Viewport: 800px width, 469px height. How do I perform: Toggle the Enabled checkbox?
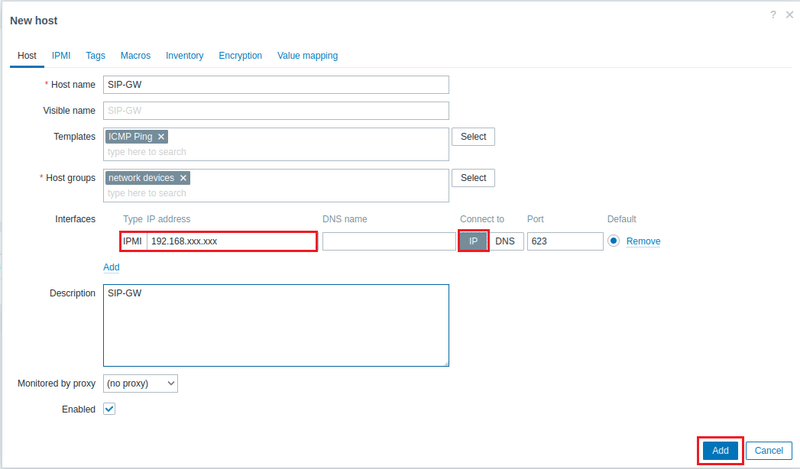point(109,409)
